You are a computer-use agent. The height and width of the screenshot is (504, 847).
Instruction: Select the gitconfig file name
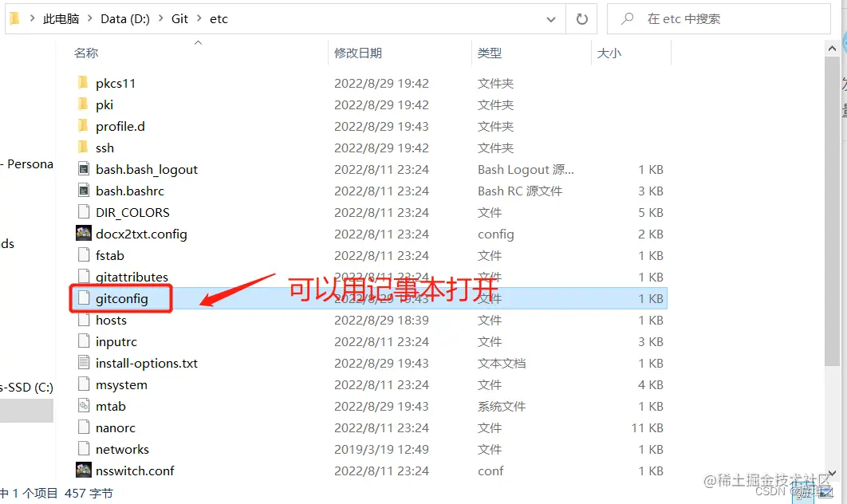click(x=121, y=299)
